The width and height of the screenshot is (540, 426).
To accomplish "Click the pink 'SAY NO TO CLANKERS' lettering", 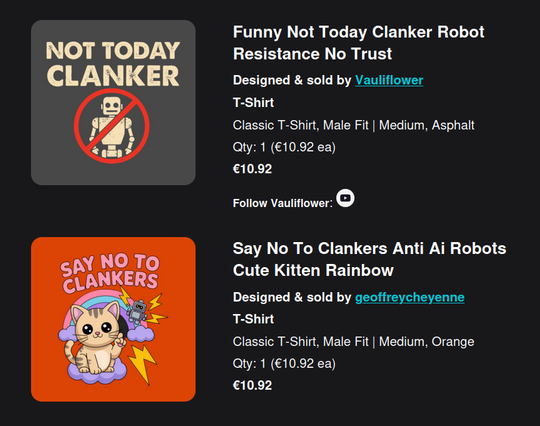I will click(x=110, y=273).
